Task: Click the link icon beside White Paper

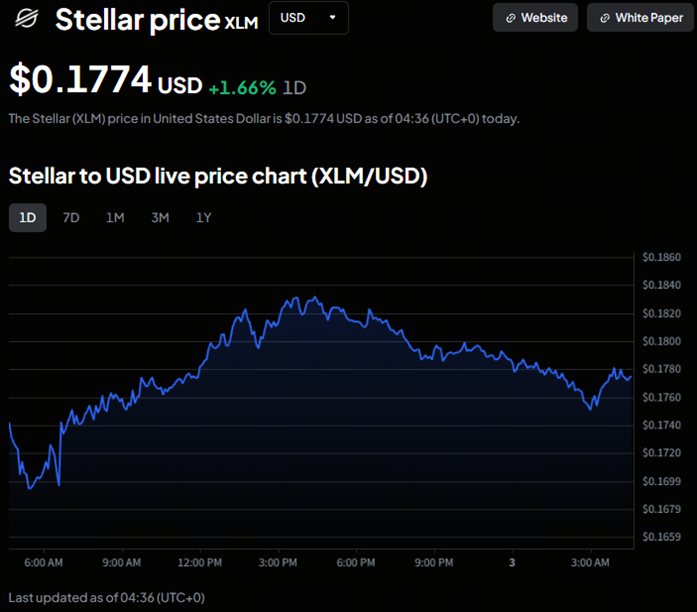Action: tap(605, 18)
